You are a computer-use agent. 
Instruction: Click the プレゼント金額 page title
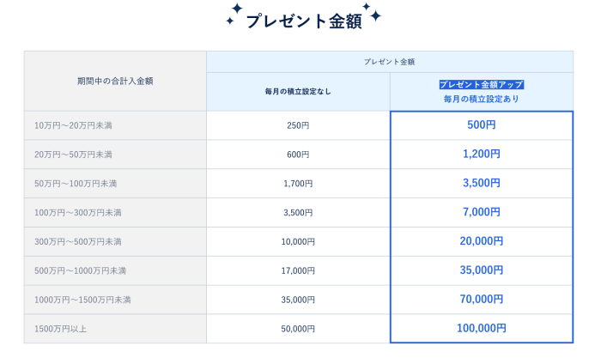click(303, 21)
